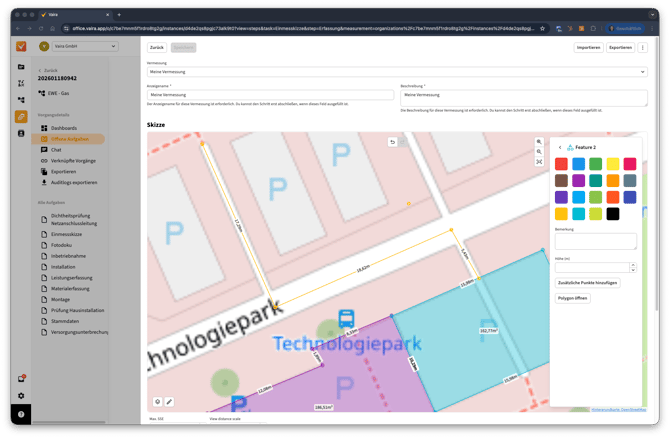Select the pencil draw tool on map
This screenshot has width=670, height=438.
click(x=169, y=402)
